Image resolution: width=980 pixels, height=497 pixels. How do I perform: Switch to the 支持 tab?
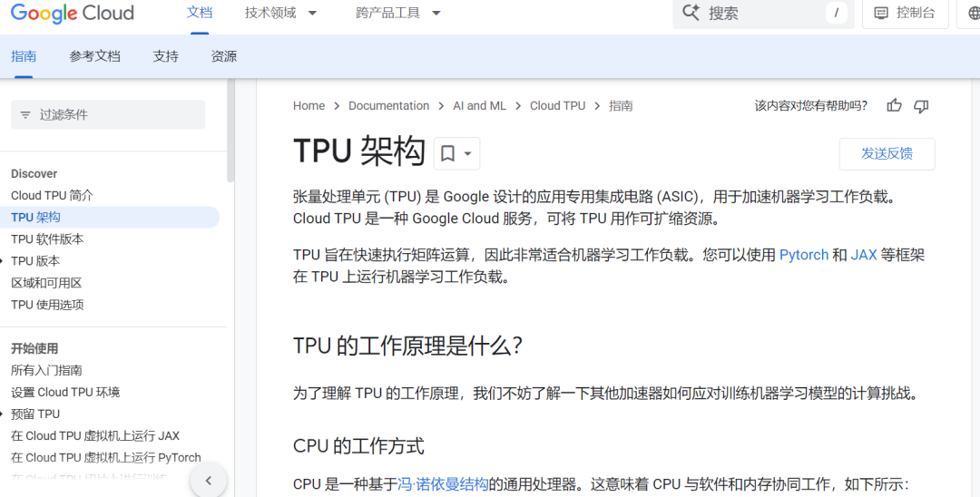(166, 56)
